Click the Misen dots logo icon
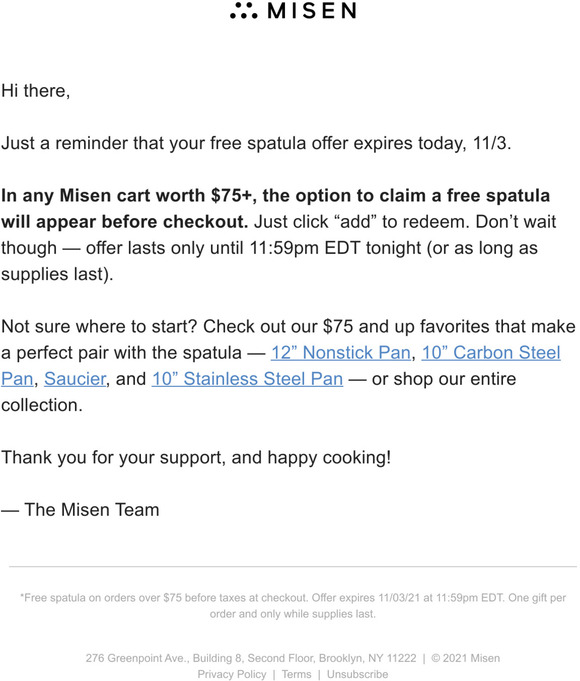This screenshot has width=580, height=681. coord(244,10)
